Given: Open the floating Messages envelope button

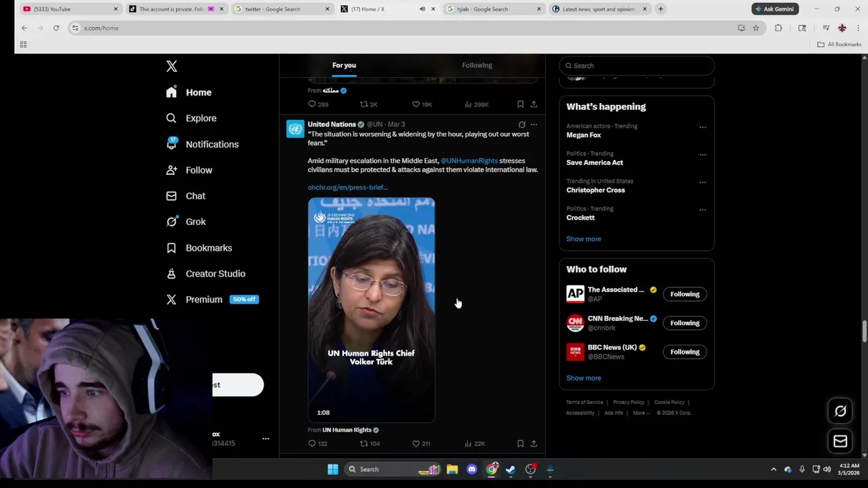Looking at the screenshot, I should tap(840, 441).
